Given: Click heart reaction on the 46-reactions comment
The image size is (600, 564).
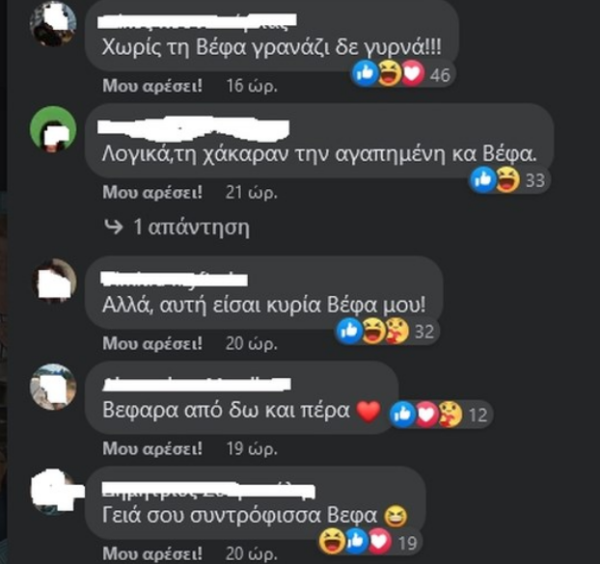Looking at the screenshot, I should pos(412,72).
